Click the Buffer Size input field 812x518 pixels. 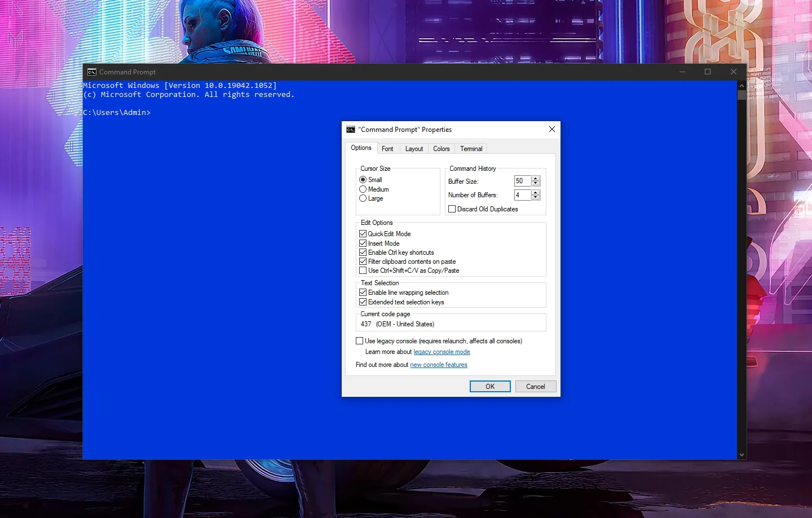(523, 181)
